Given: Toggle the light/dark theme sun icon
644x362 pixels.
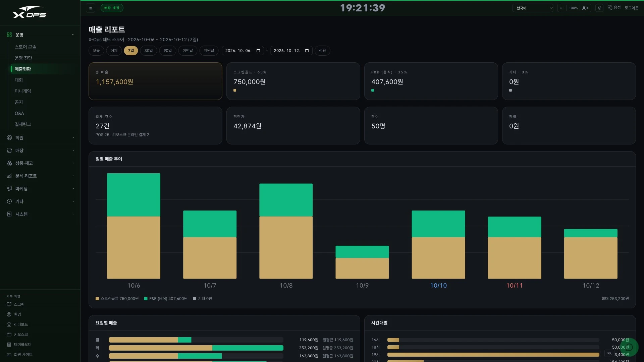Looking at the screenshot, I should pyautogui.click(x=599, y=8).
